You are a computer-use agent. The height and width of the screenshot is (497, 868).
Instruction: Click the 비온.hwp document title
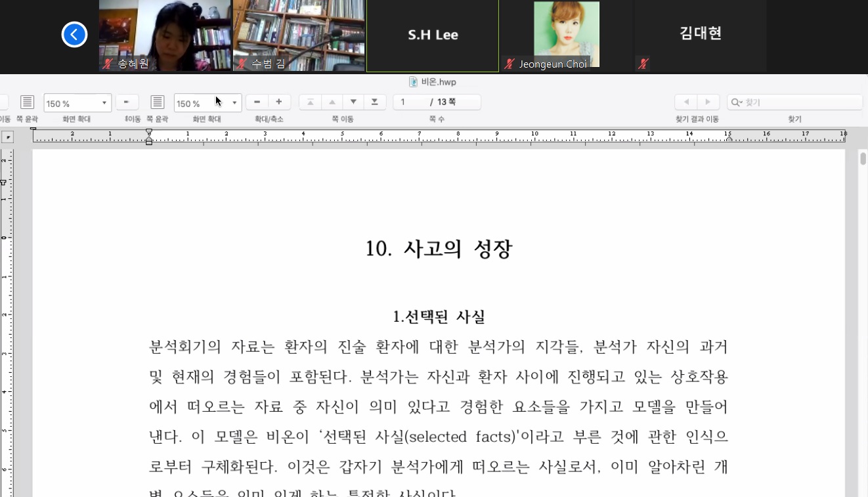click(433, 82)
